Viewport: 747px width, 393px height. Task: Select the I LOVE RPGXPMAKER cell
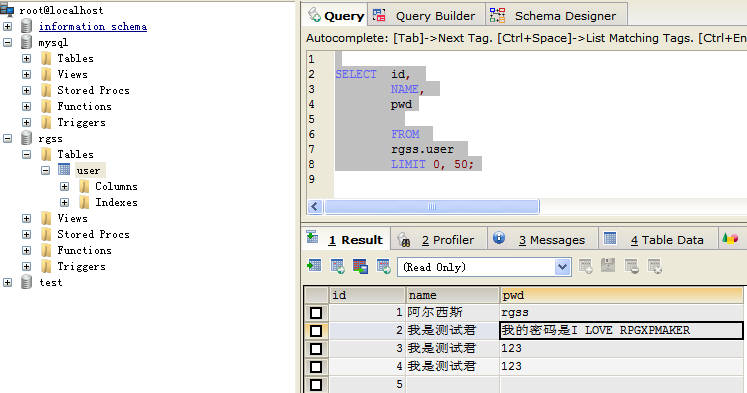622,331
